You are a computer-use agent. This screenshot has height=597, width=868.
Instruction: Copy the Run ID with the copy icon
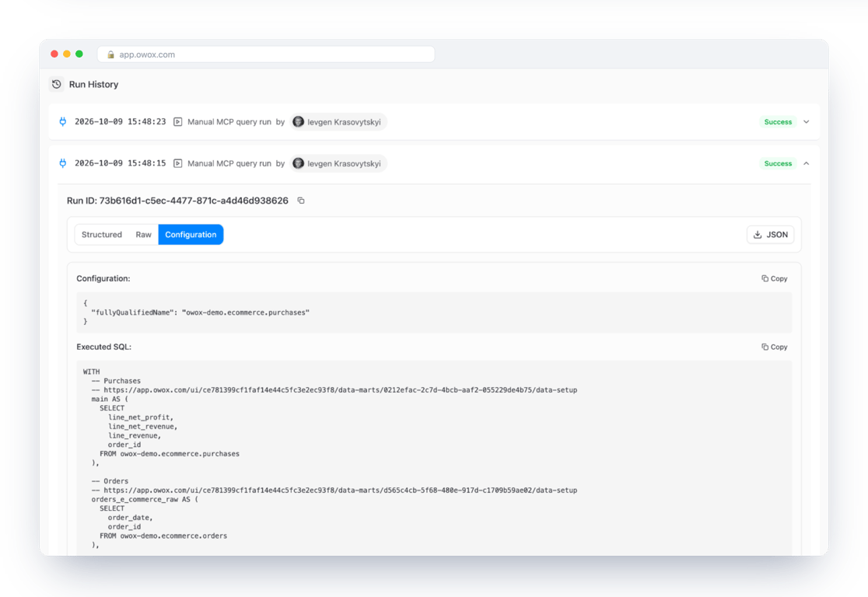coord(301,201)
